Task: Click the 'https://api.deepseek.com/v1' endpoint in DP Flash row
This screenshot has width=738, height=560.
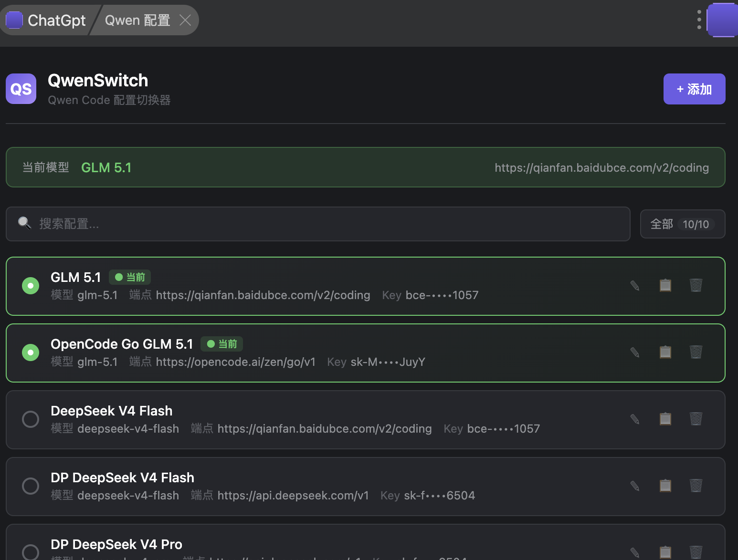Action: [x=293, y=496]
